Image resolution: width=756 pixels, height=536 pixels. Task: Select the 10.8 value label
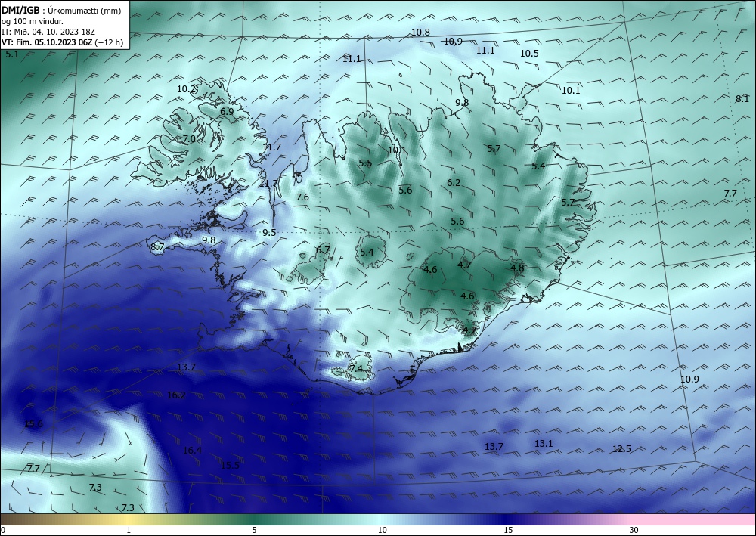(420, 33)
